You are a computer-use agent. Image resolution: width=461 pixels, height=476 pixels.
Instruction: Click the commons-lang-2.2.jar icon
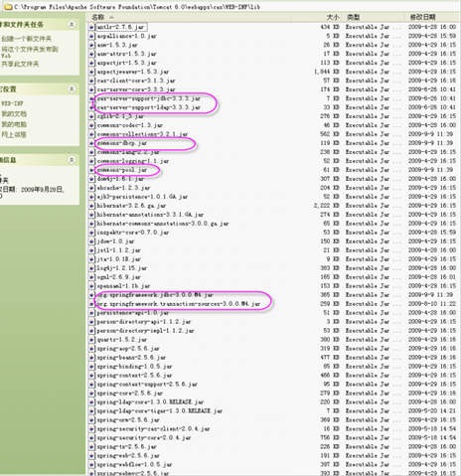point(92,152)
